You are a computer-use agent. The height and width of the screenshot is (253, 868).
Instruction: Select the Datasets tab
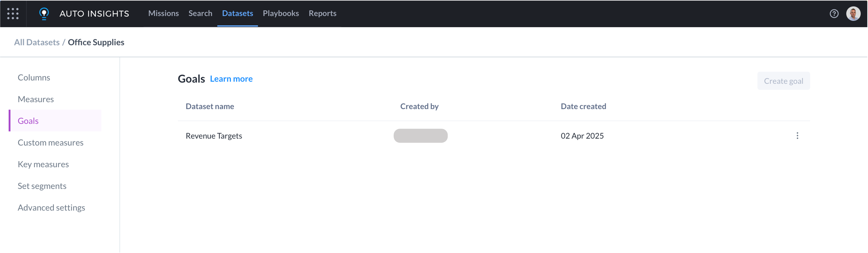(x=237, y=13)
